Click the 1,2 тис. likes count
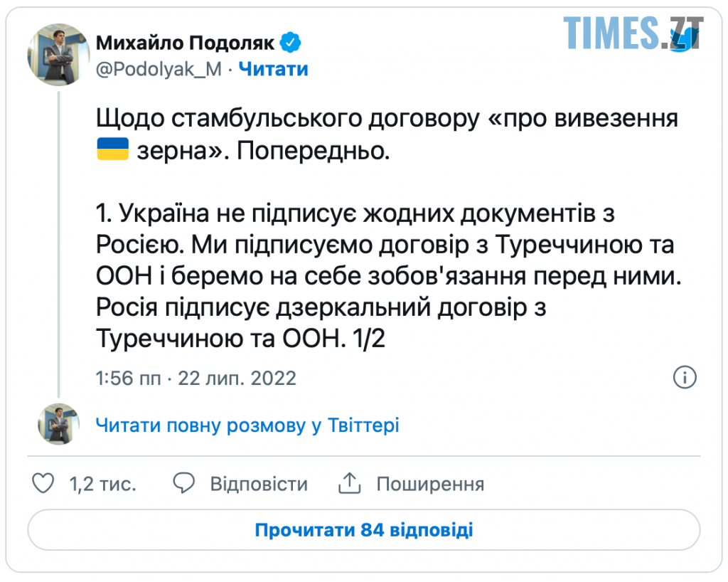The height and width of the screenshot is (582, 728). [102, 485]
